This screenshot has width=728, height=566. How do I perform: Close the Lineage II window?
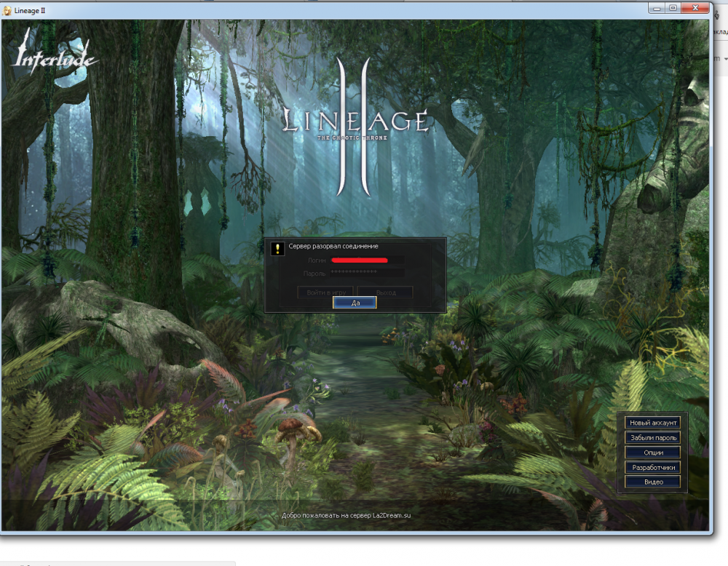[x=695, y=8]
